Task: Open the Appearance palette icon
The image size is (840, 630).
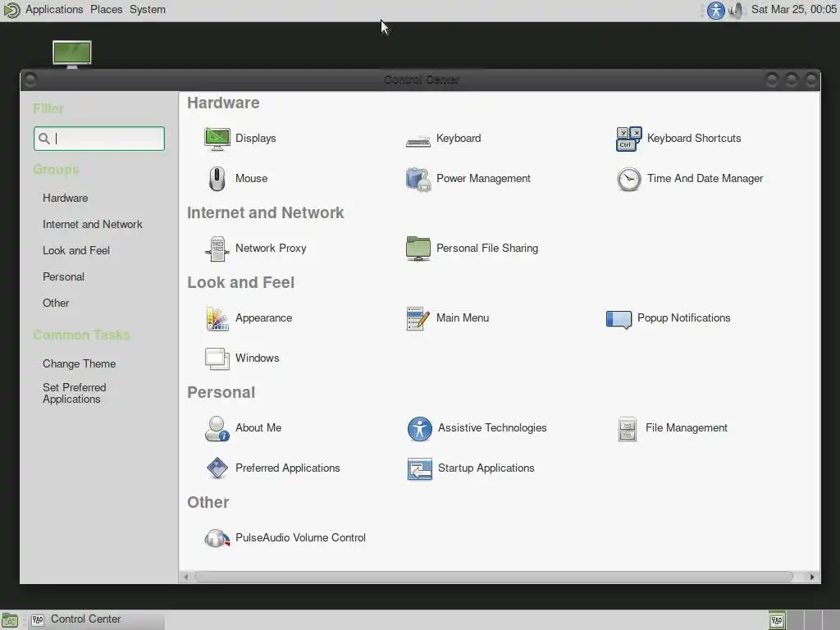Action: [x=217, y=318]
